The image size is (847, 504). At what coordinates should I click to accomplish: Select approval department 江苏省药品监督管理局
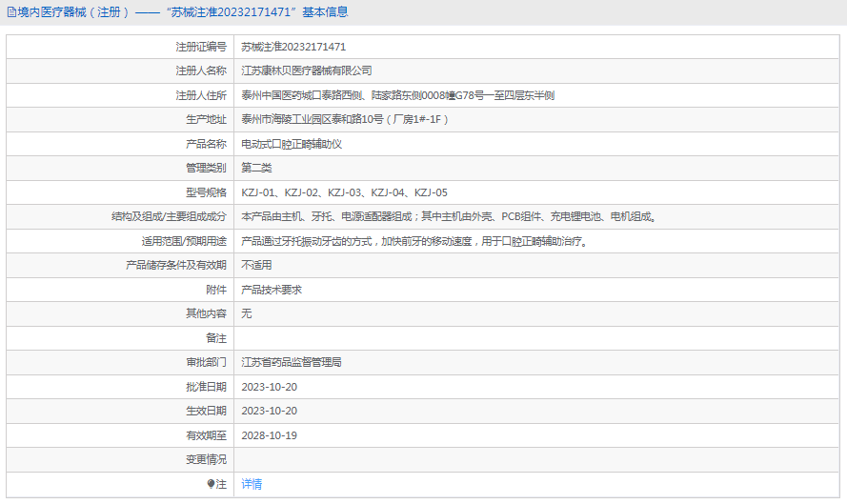click(x=292, y=362)
